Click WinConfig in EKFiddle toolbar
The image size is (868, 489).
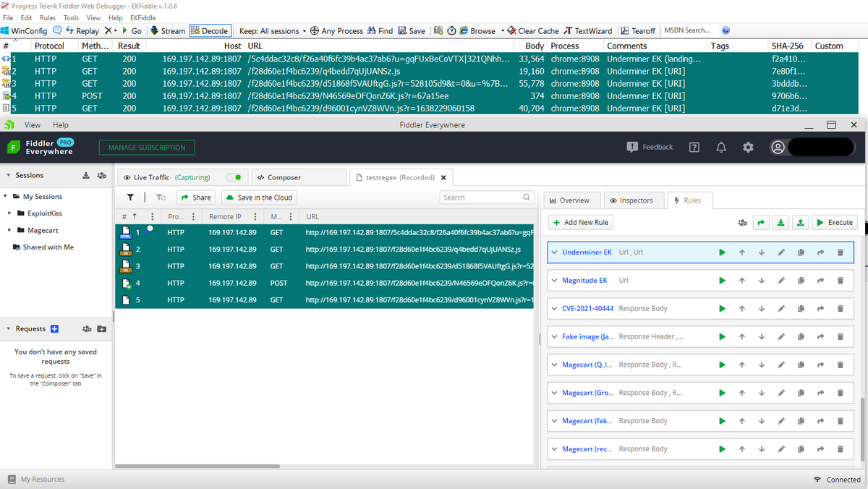pos(24,31)
